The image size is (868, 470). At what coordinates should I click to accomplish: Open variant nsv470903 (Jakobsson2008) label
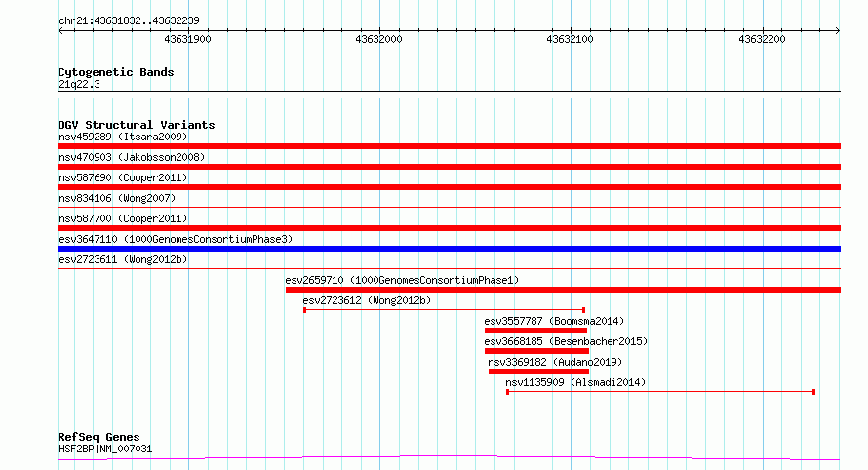[132, 157]
